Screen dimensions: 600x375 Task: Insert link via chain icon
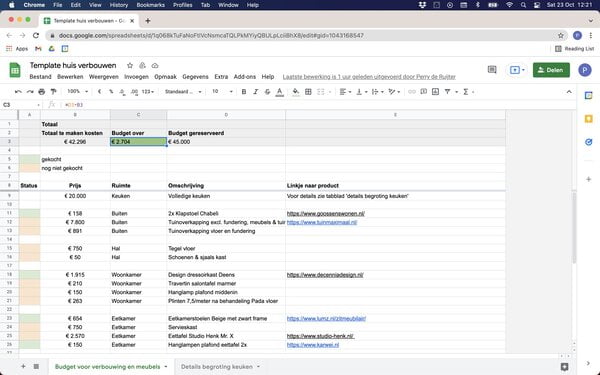click(x=412, y=92)
